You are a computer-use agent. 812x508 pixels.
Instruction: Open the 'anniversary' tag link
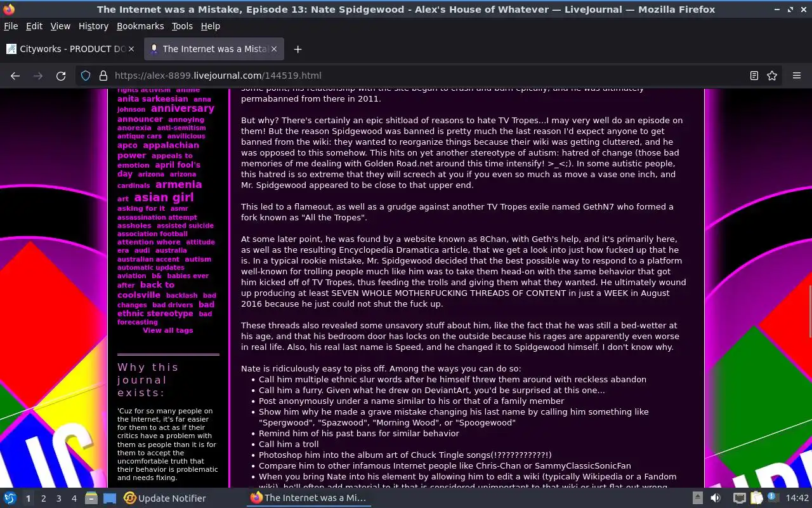point(183,109)
